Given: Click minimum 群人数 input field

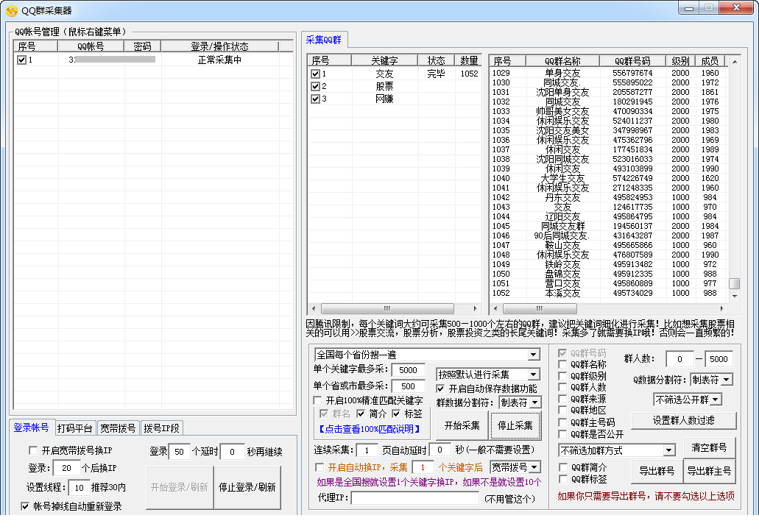Looking at the screenshot, I should click(679, 359).
